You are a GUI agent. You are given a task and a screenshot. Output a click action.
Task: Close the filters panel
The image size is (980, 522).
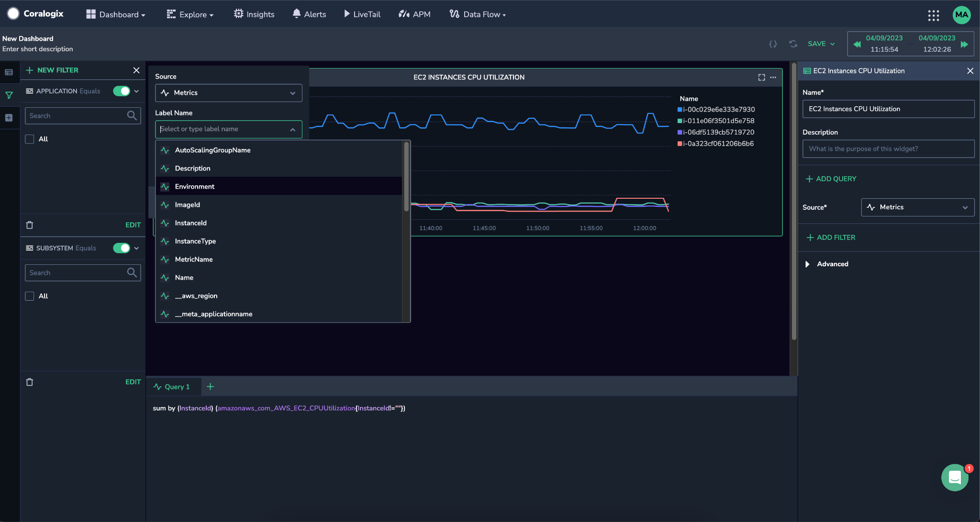point(136,70)
